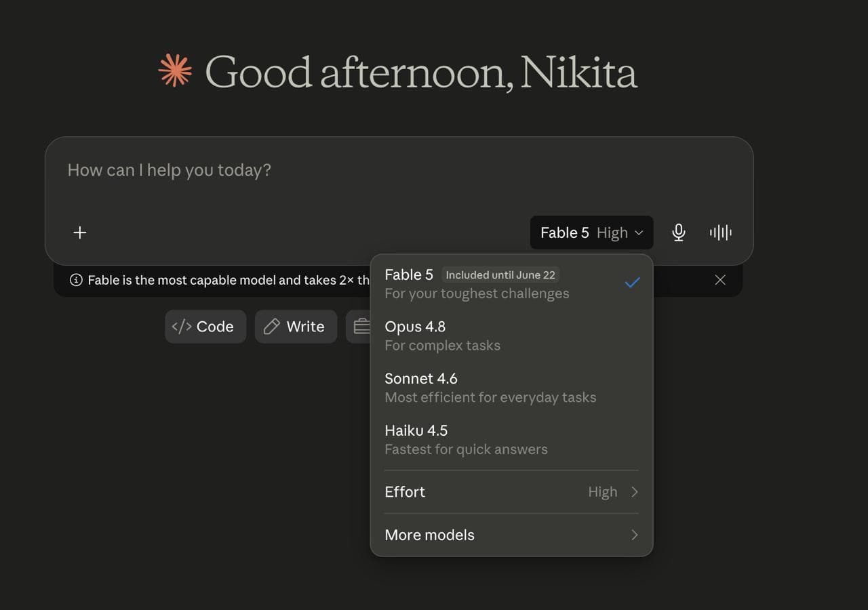Click 'Fable is the most capable model' text
Viewport: 868px width, 610px height.
pyautogui.click(x=183, y=280)
